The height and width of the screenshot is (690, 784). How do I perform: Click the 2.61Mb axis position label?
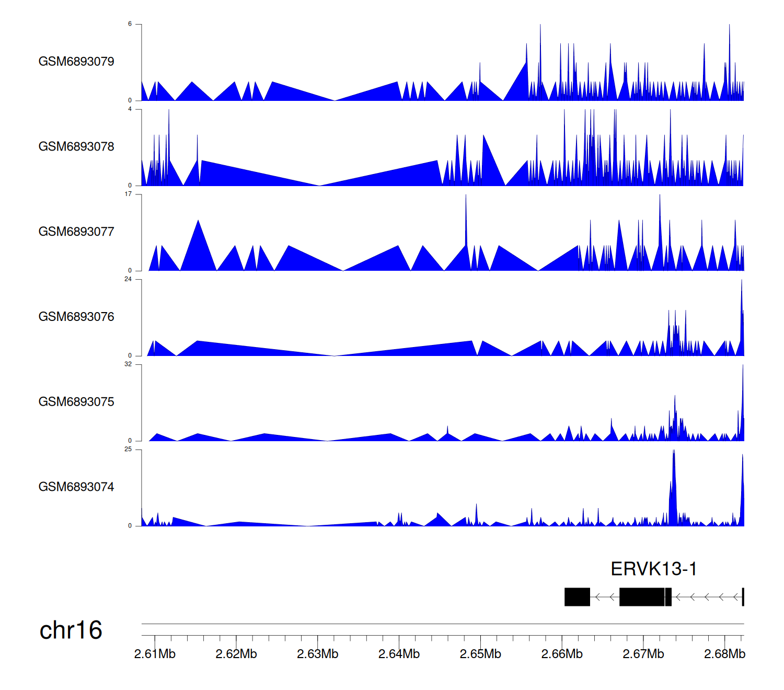pyautogui.click(x=155, y=654)
